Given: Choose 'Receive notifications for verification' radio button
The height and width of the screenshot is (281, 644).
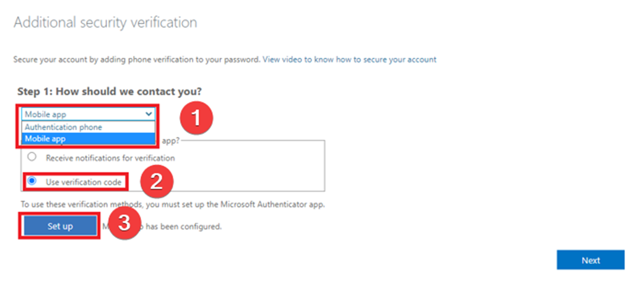Looking at the screenshot, I should [x=30, y=158].
